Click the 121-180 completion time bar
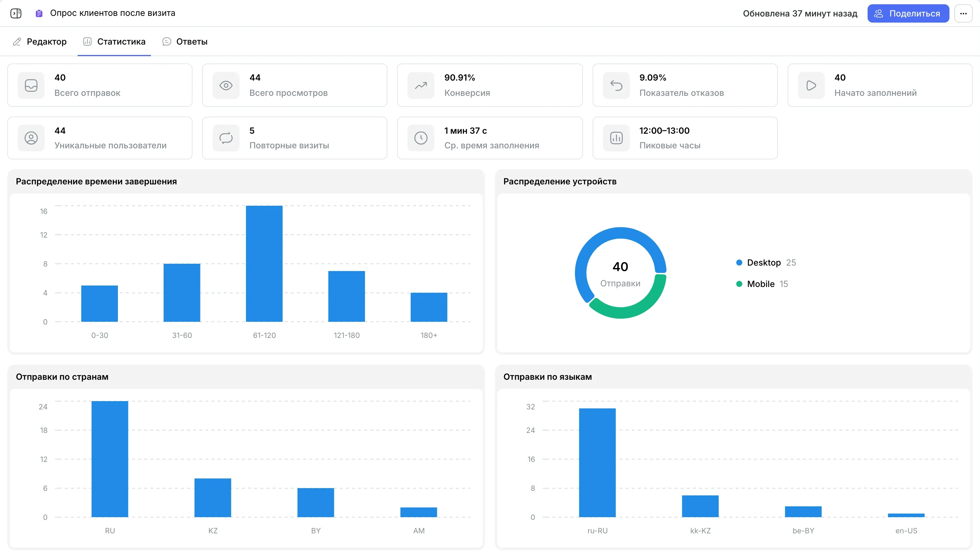Image resolution: width=980 pixels, height=555 pixels. pos(347,296)
